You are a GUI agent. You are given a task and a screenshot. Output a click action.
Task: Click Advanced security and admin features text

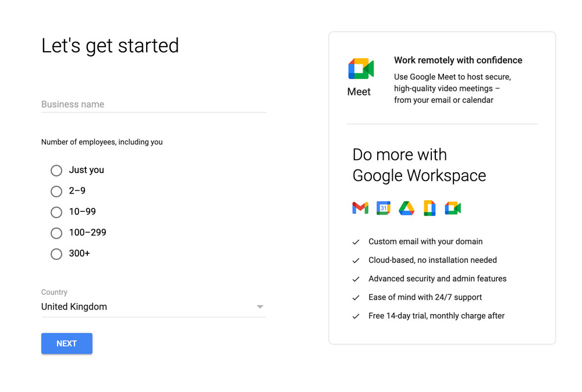[x=437, y=279]
